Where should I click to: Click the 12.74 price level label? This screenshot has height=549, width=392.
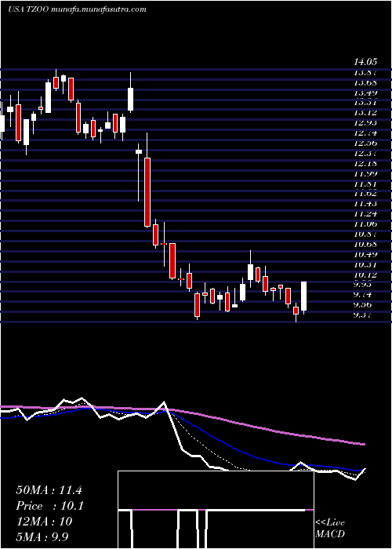[x=365, y=133]
